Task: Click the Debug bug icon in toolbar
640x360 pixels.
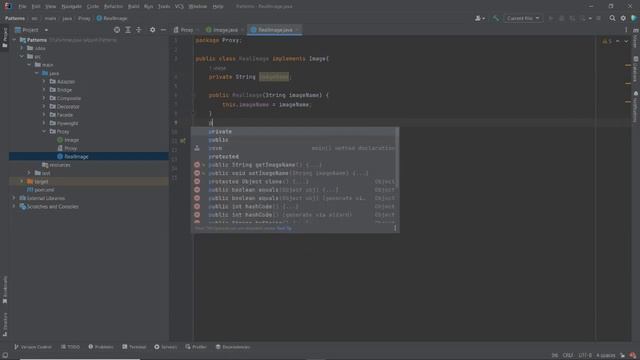Action: (561, 18)
